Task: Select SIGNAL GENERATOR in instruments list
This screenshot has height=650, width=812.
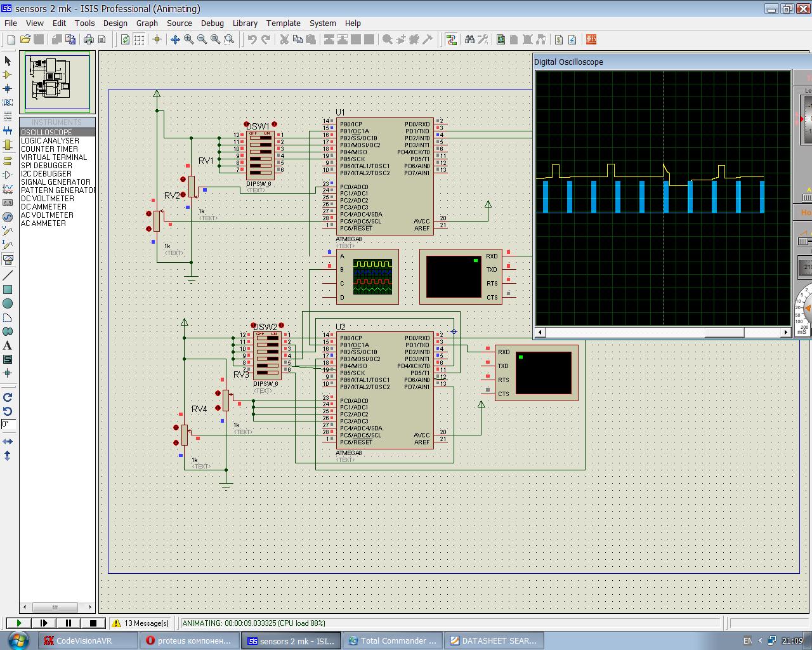Action: click(x=56, y=182)
